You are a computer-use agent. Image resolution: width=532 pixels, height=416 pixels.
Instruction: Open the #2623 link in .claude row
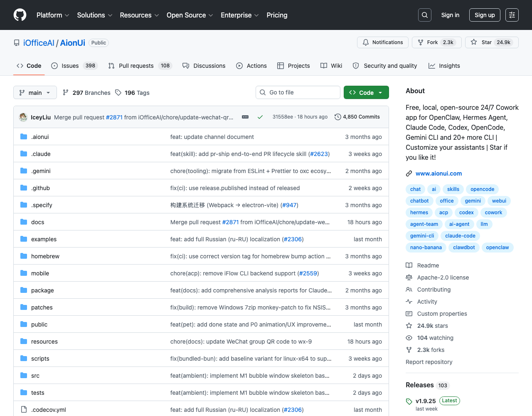(319, 154)
